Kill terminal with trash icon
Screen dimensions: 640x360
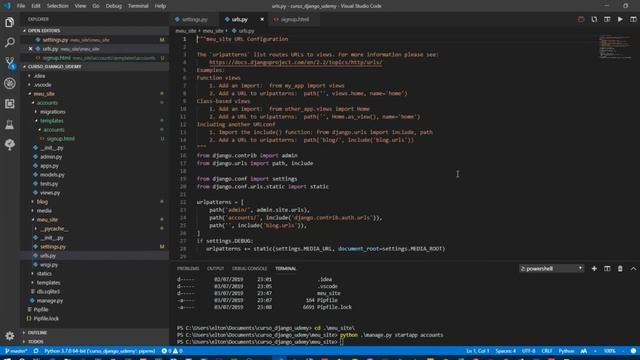(x=620, y=269)
